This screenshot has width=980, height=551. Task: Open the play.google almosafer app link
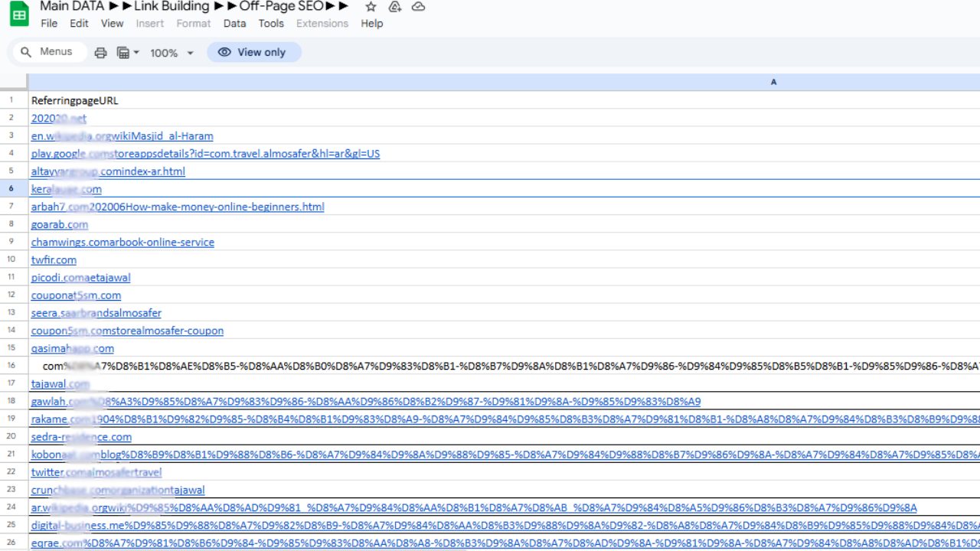pyautogui.click(x=205, y=154)
